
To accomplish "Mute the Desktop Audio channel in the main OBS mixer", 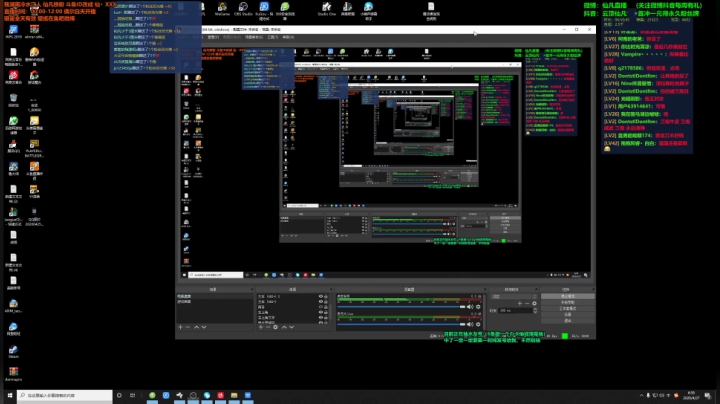I will click(x=470, y=307).
